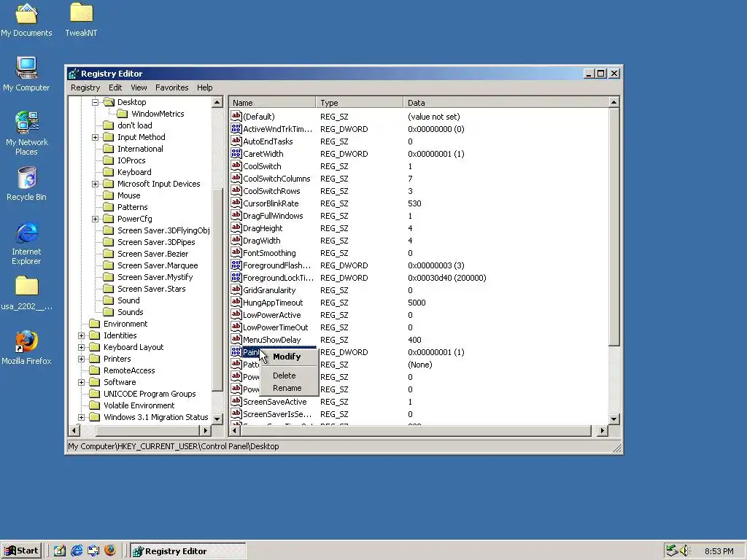Expand the PowerCfg key
The height and width of the screenshot is (560, 747).
(96, 219)
